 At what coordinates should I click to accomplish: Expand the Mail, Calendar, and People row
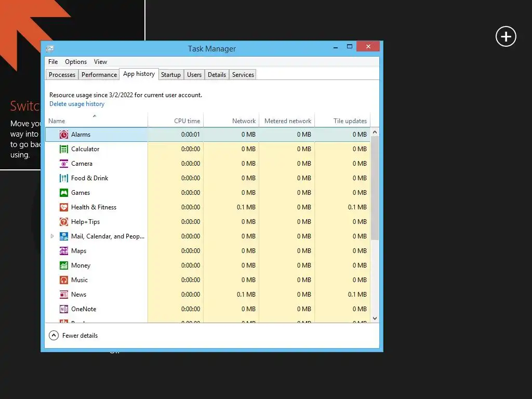52,236
